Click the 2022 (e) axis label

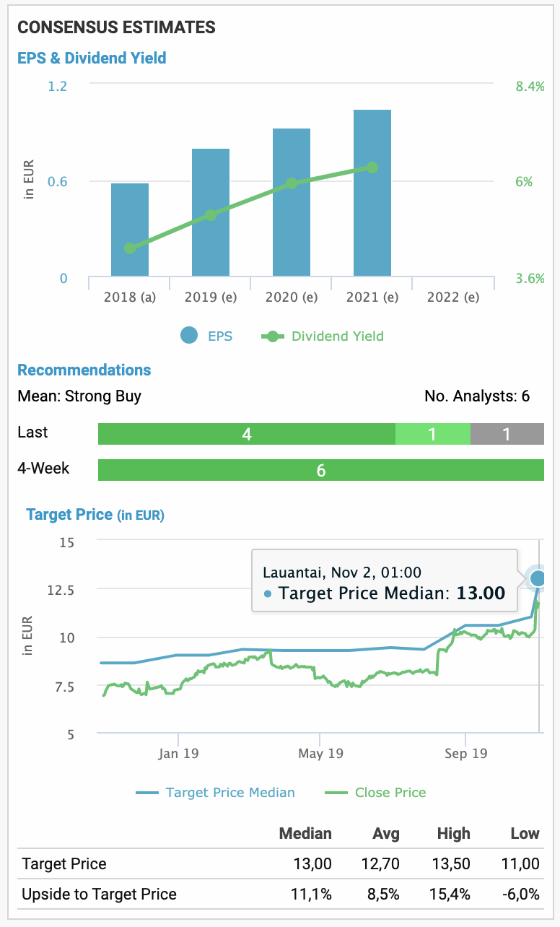453,297
